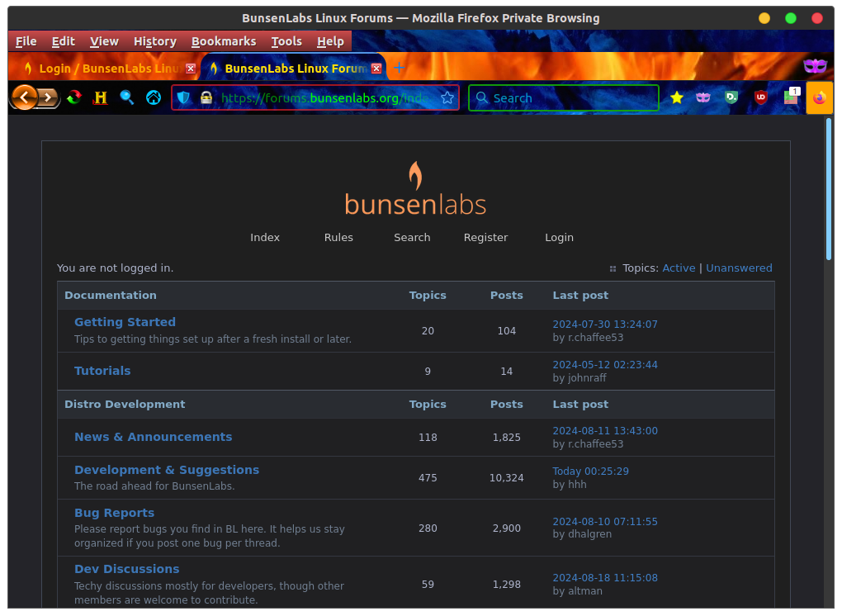Open last post 2024-08-18 11:15:08
The image size is (842, 616).
click(x=605, y=577)
